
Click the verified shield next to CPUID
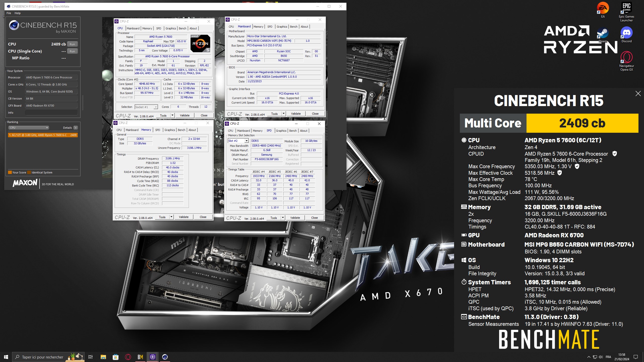tap(614, 154)
